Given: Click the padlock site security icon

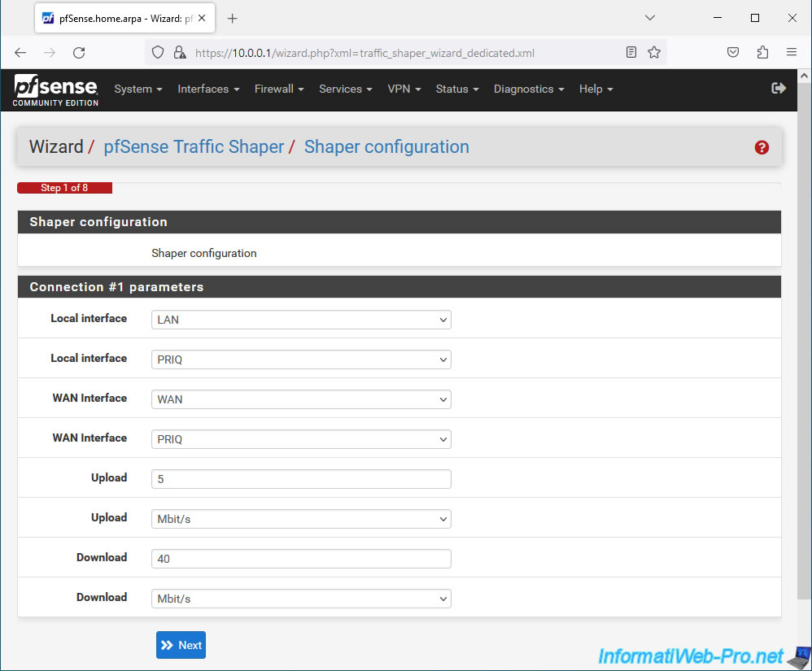Looking at the screenshot, I should click(x=180, y=52).
